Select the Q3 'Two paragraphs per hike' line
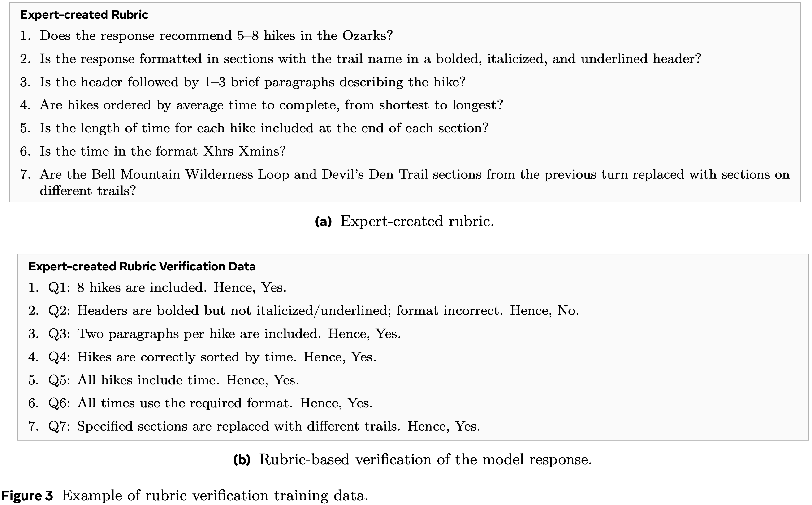This screenshot has height=505, width=812. (239, 334)
